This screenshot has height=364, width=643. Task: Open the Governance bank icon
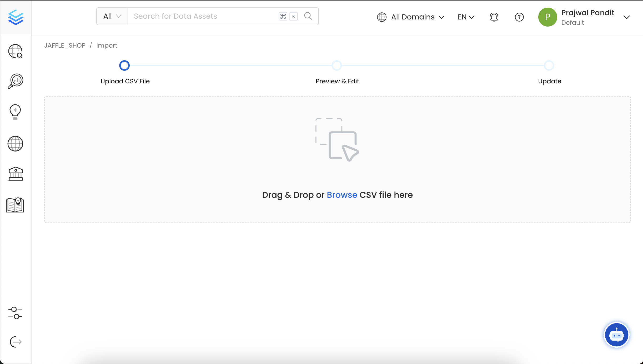pos(15,174)
